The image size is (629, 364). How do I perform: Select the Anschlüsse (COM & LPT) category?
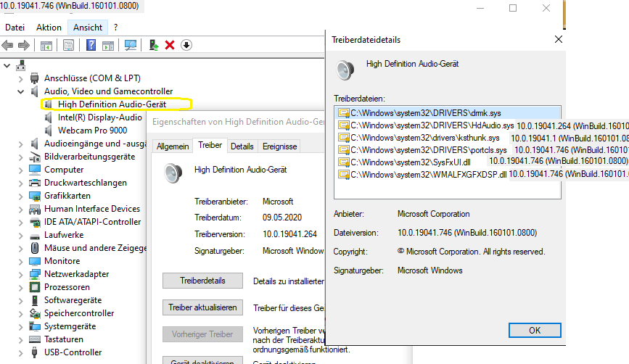pyautogui.click(x=92, y=78)
